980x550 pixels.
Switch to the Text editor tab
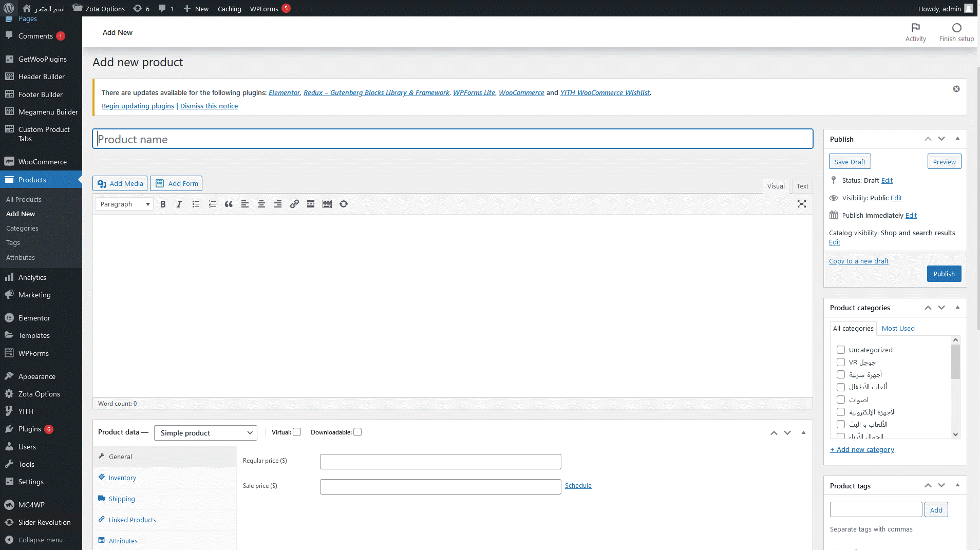pos(802,186)
